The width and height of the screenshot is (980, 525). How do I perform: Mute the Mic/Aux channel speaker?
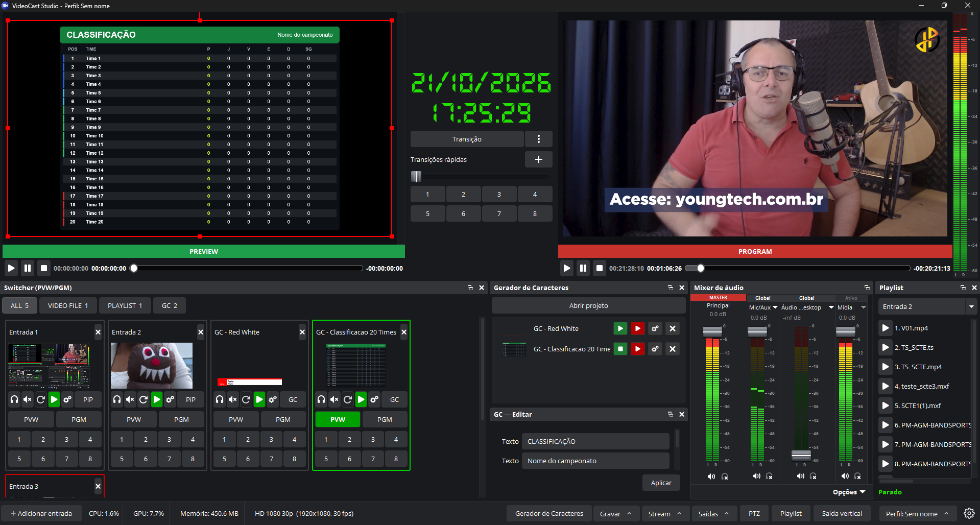pos(756,476)
